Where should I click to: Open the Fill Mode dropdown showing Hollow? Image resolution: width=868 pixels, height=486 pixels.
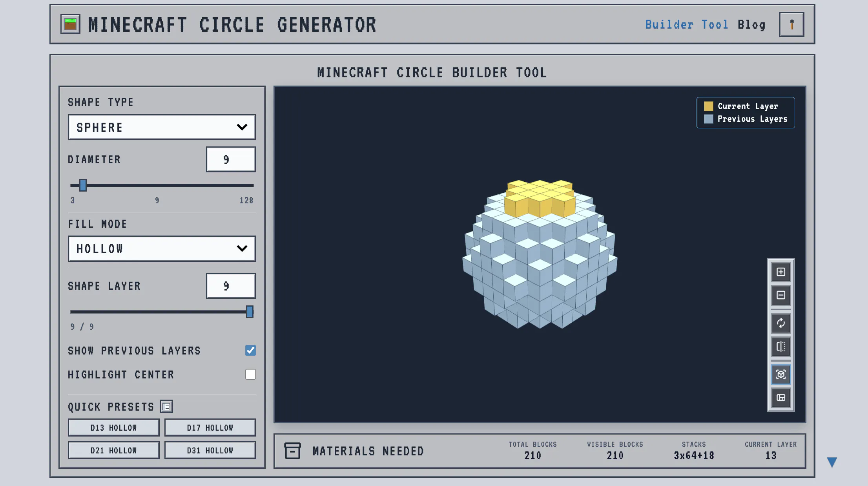(x=162, y=248)
